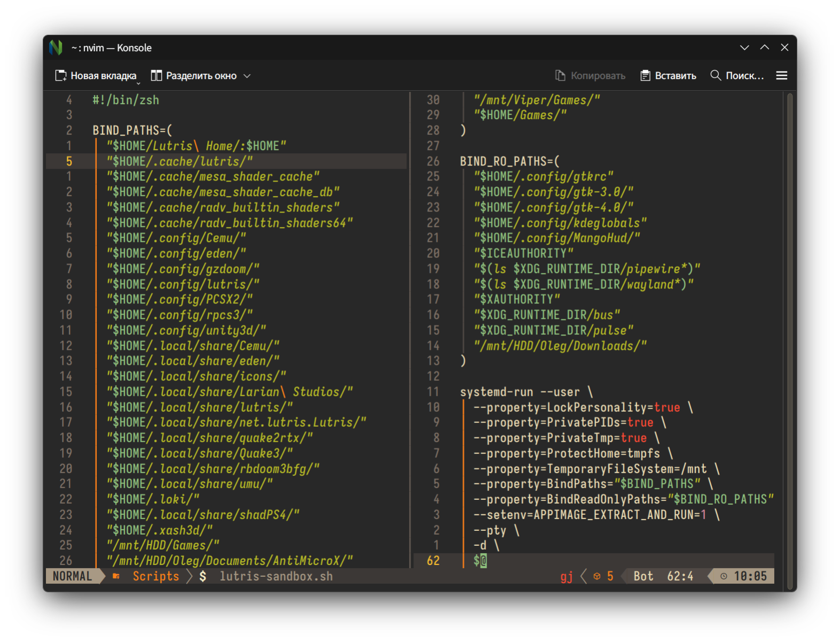Place cursor on the highlighted .cache/lutris line
840x643 pixels.
179,161
